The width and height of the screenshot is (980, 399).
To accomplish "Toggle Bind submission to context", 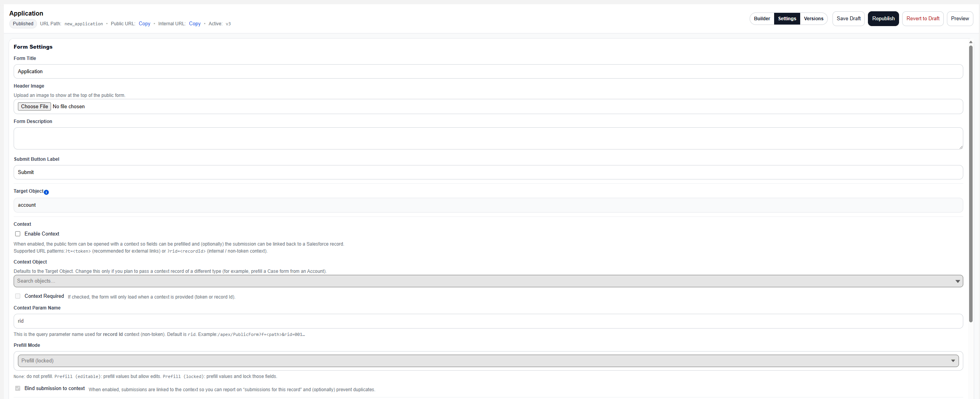I will pos(18,388).
